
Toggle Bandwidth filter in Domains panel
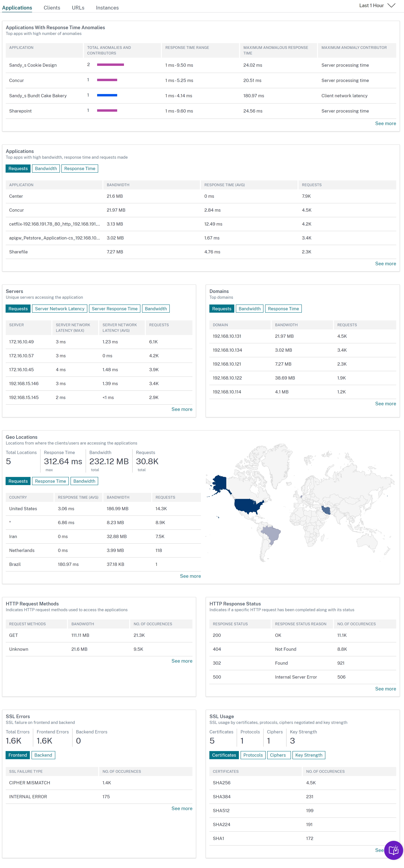[x=250, y=309]
